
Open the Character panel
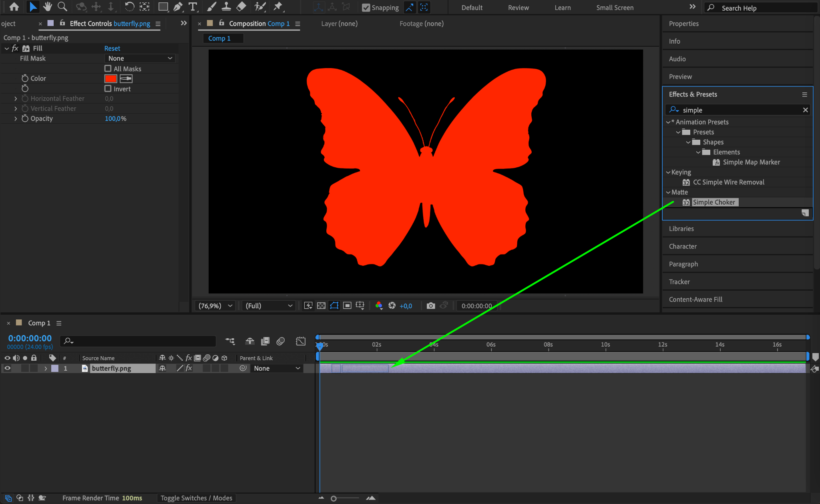tap(683, 246)
